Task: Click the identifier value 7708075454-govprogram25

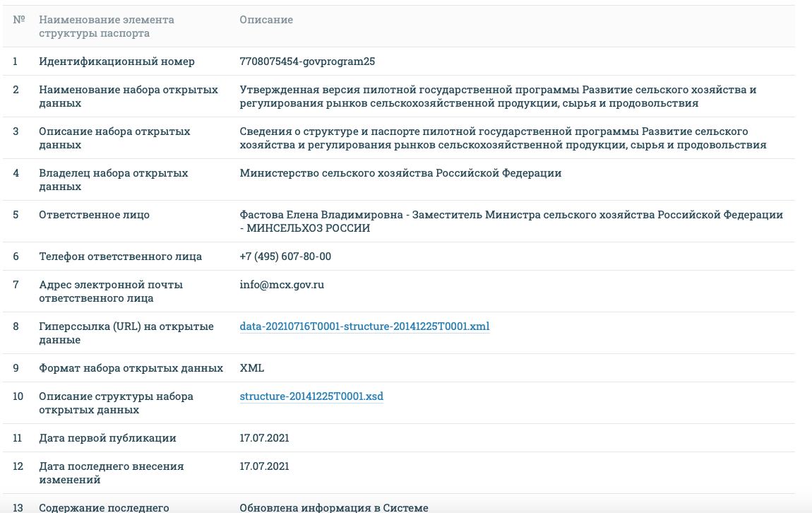Action: click(x=307, y=61)
